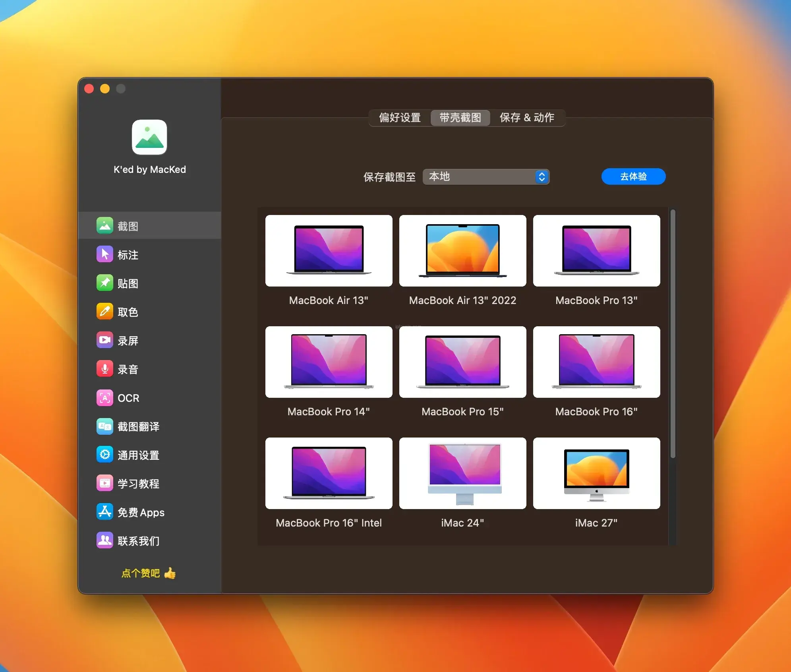791x672 pixels.
Task: Open the 通用设置 gear icon
Action: pyautogui.click(x=105, y=455)
